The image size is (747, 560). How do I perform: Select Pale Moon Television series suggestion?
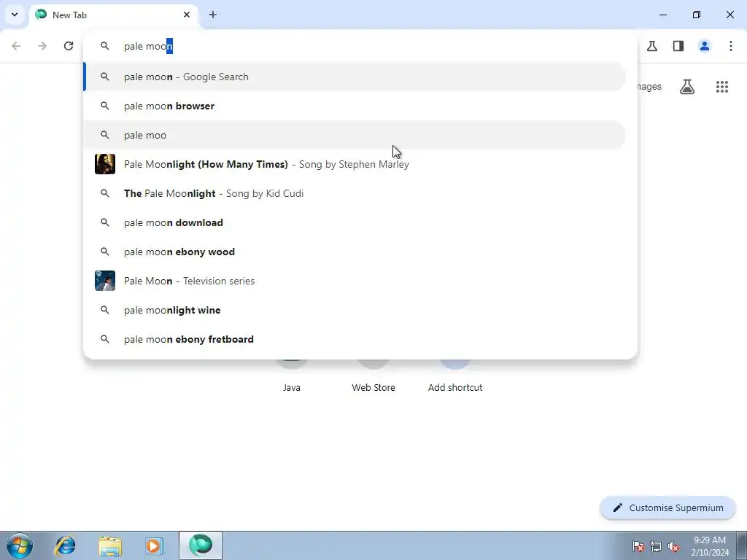(x=355, y=281)
